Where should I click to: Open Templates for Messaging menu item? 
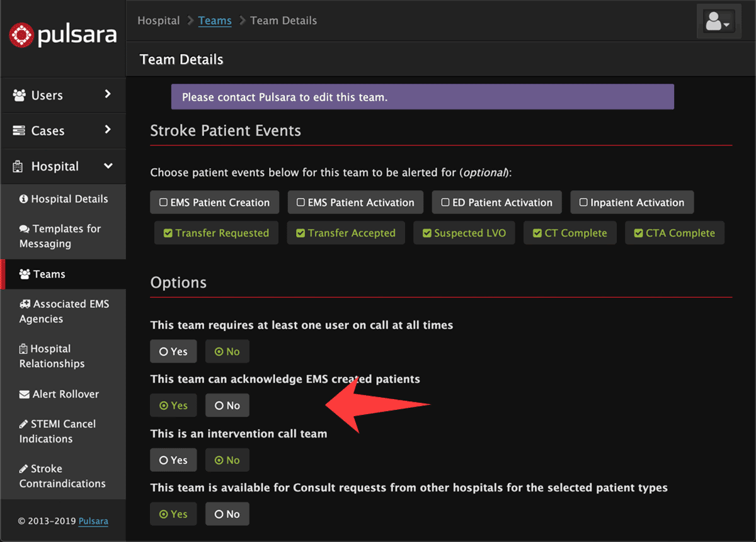60,236
